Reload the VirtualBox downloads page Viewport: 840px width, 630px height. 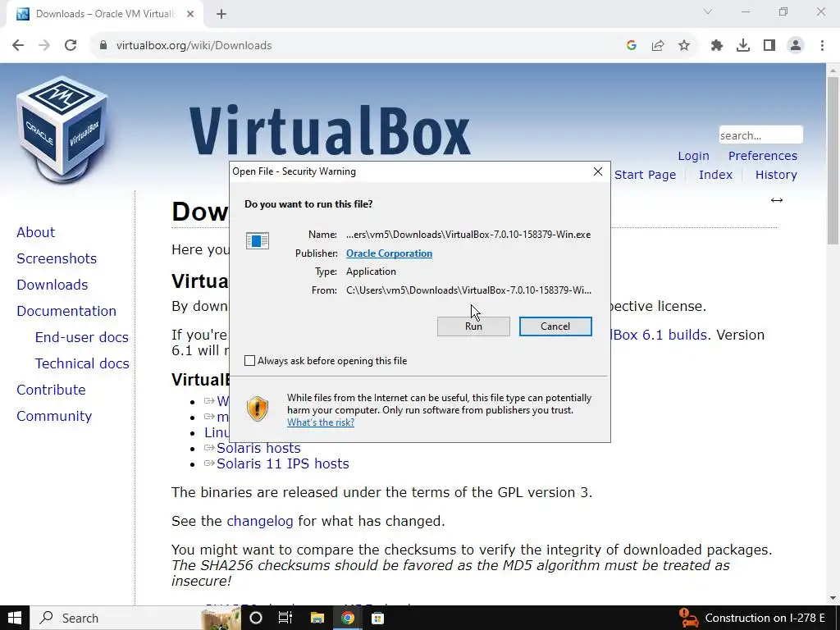(71, 46)
